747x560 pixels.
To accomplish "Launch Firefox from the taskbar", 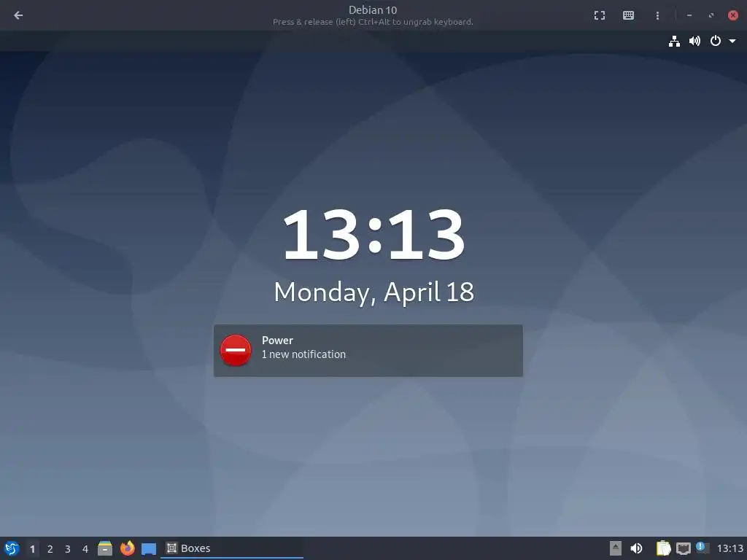I will tap(127, 548).
